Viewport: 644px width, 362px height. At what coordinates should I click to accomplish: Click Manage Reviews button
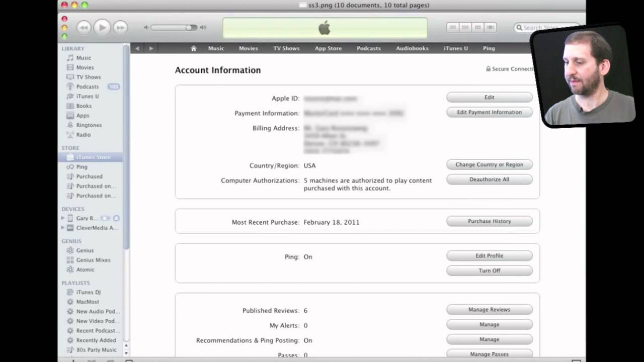(x=489, y=309)
